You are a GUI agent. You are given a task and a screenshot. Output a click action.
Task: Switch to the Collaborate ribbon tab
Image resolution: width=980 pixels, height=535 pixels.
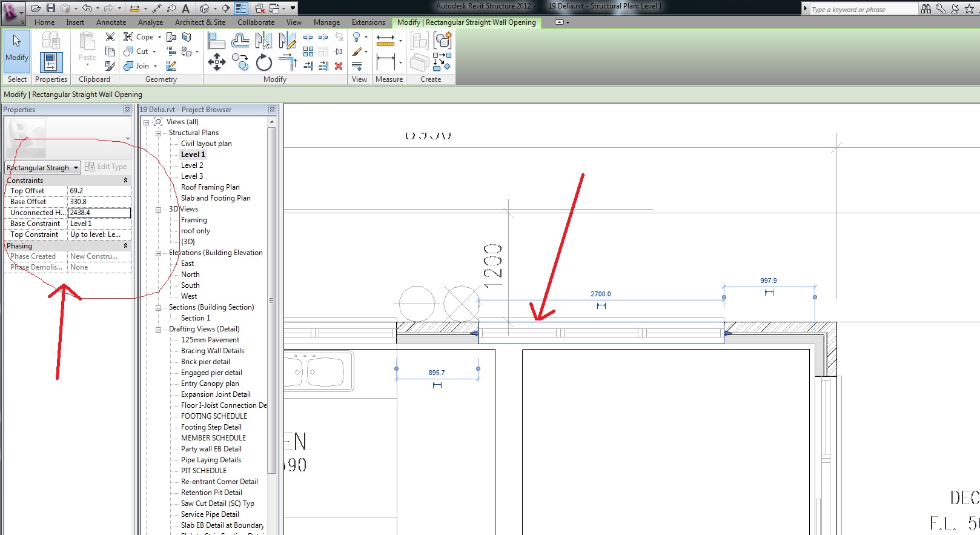(x=256, y=22)
